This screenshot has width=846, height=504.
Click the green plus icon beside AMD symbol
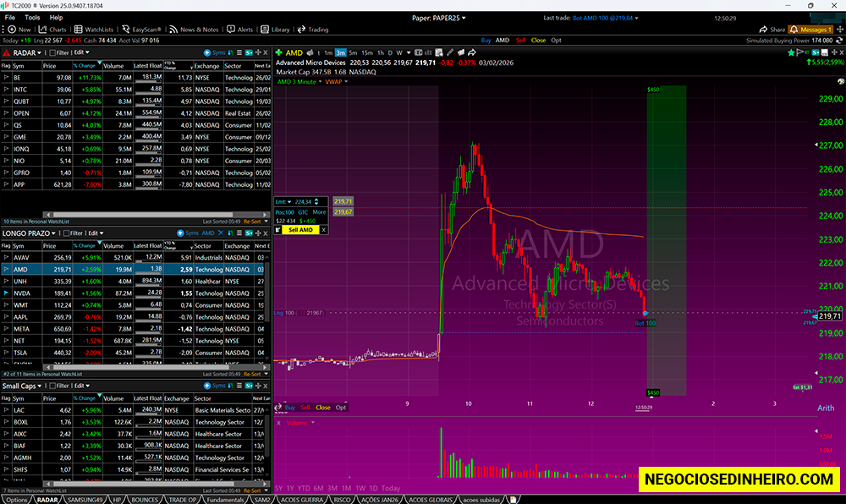click(x=279, y=52)
